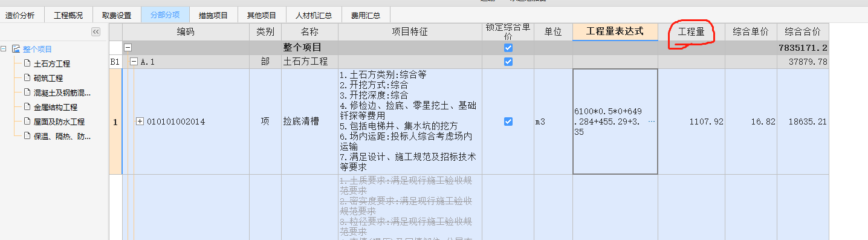Click the 编码 column header

coord(186,31)
